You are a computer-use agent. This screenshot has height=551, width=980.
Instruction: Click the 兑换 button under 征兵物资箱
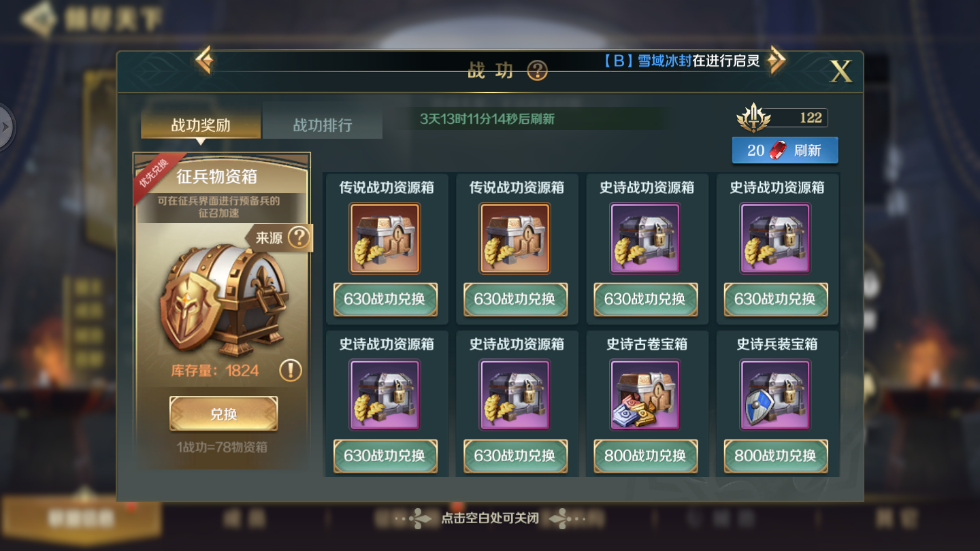(223, 414)
